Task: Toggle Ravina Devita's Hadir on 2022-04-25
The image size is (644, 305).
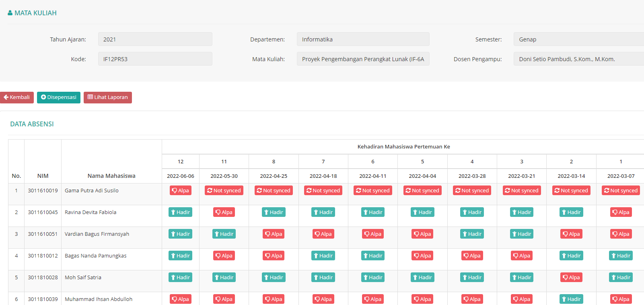Action: (274, 212)
